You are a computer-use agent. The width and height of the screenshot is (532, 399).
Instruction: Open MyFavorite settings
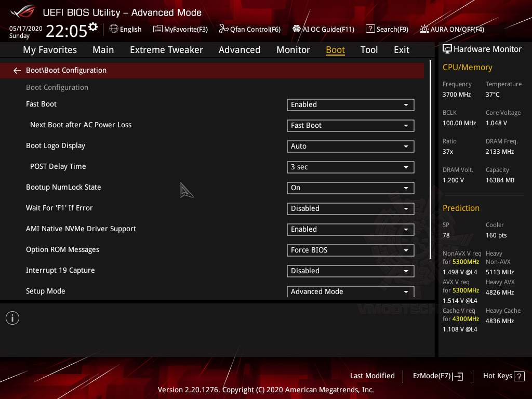tap(180, 29)
